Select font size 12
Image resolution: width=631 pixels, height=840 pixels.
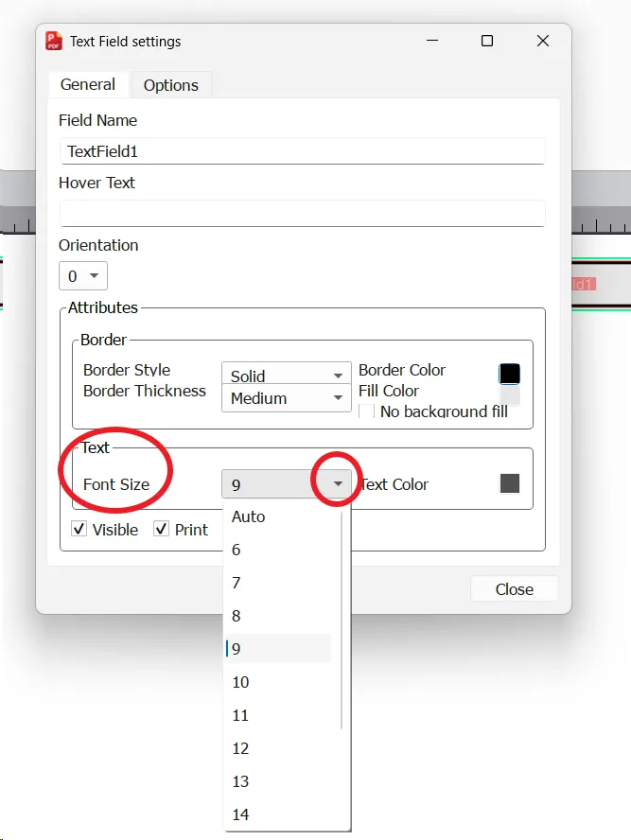pos(278,748)
